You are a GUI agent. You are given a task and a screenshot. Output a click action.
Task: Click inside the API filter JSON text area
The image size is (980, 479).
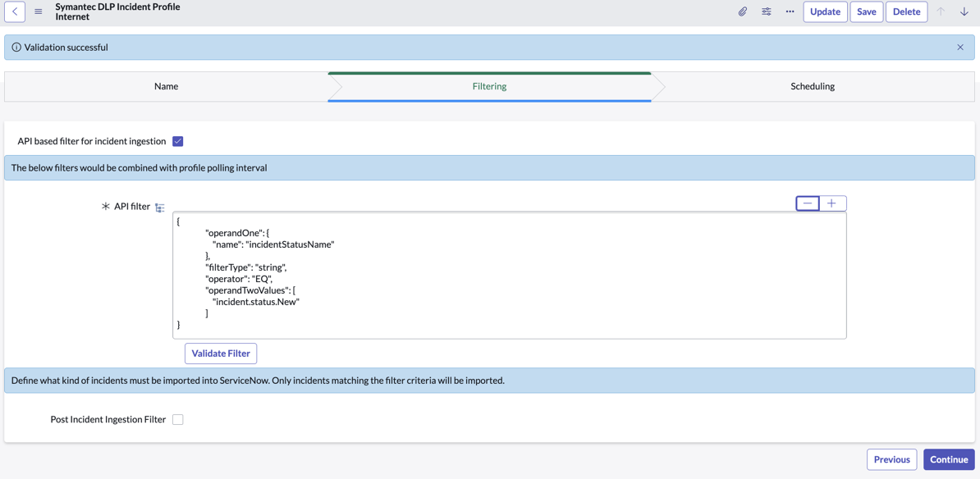click(510, 276)
